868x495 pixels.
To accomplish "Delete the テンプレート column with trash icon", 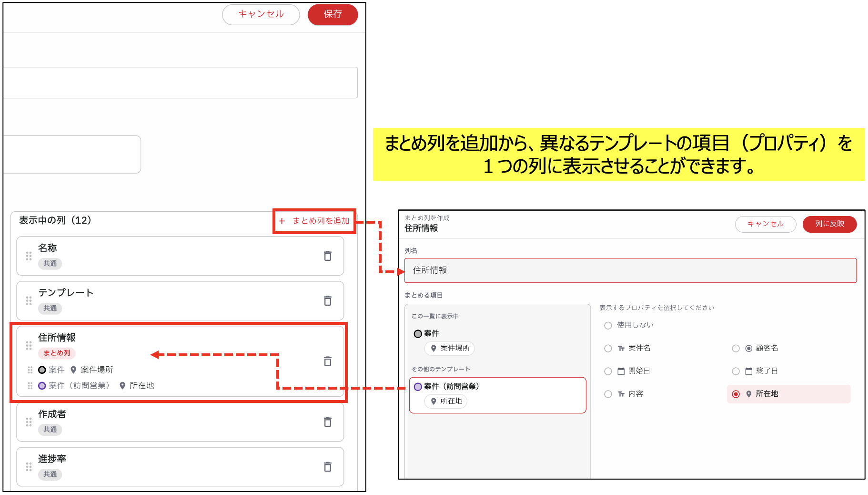I will click(328, 301).
